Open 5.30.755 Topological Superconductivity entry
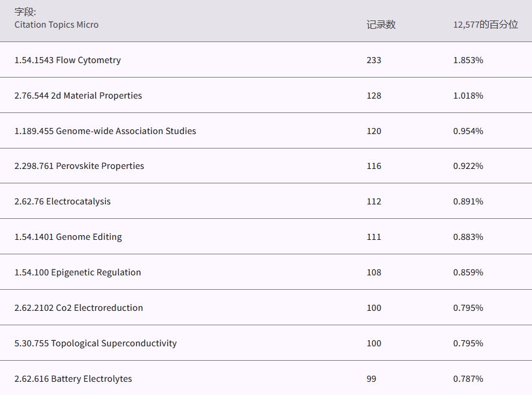 [x=96, y=343]
